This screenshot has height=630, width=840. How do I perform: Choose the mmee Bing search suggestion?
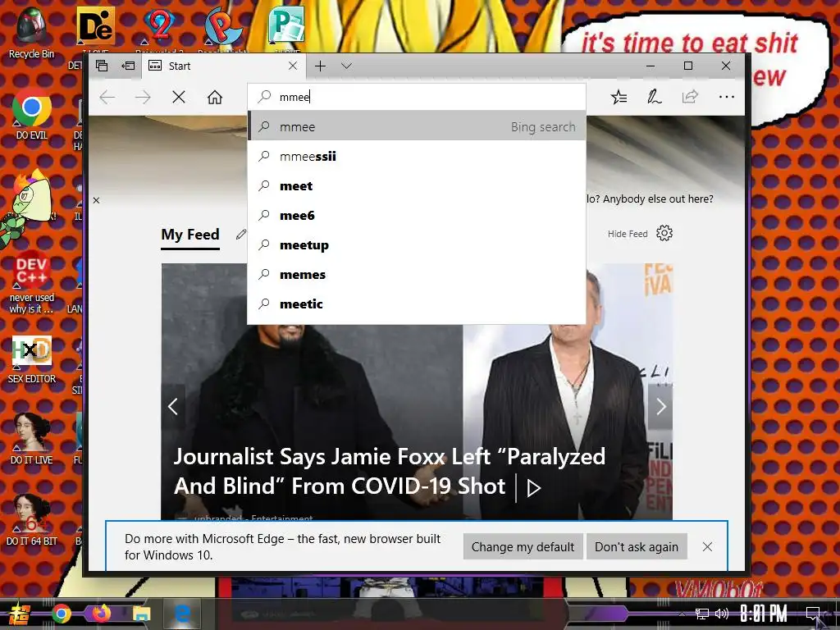tap(417, 127)
